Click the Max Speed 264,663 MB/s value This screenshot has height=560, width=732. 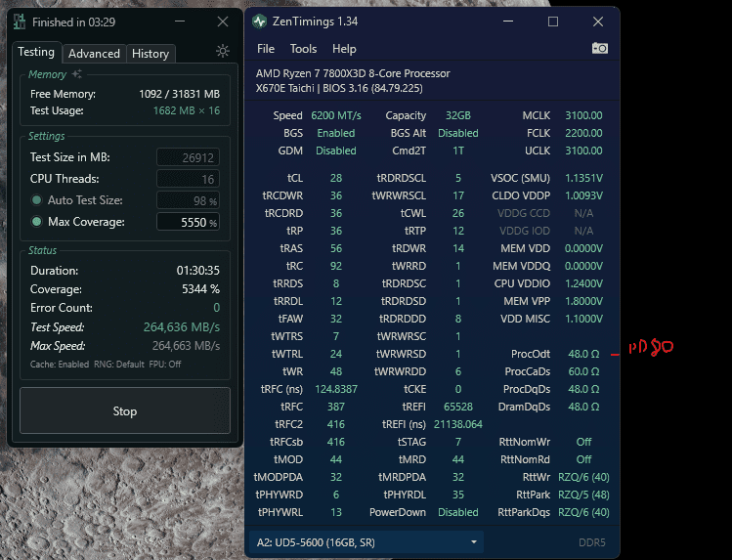point(186,346)
